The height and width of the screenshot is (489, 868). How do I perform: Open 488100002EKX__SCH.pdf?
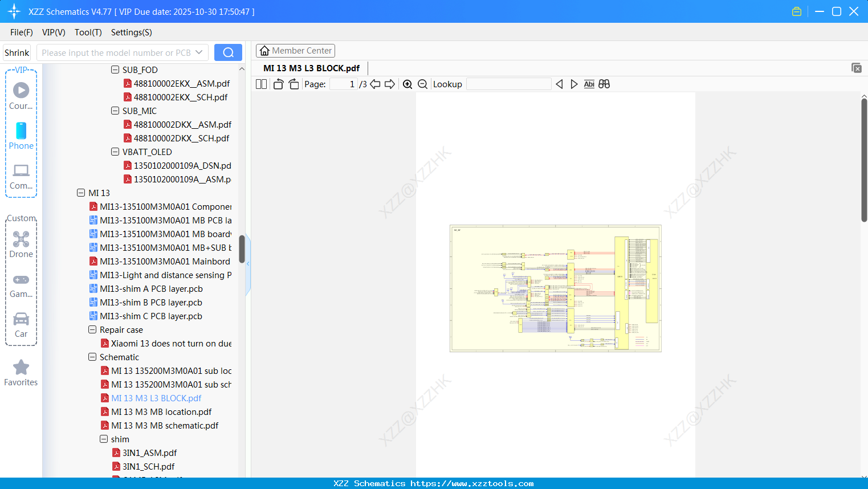pyautogui.click(x=181, y=97)
